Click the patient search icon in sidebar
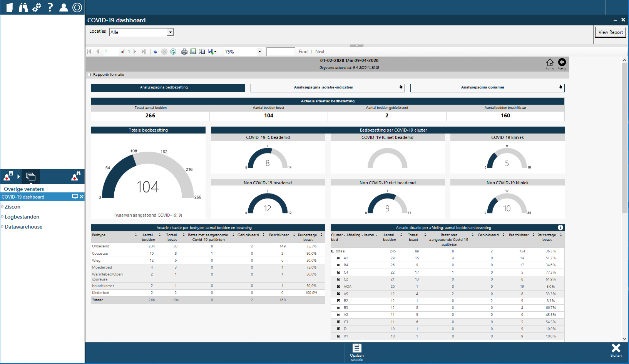This screenshot has height=364, width=629. (76, 176)
